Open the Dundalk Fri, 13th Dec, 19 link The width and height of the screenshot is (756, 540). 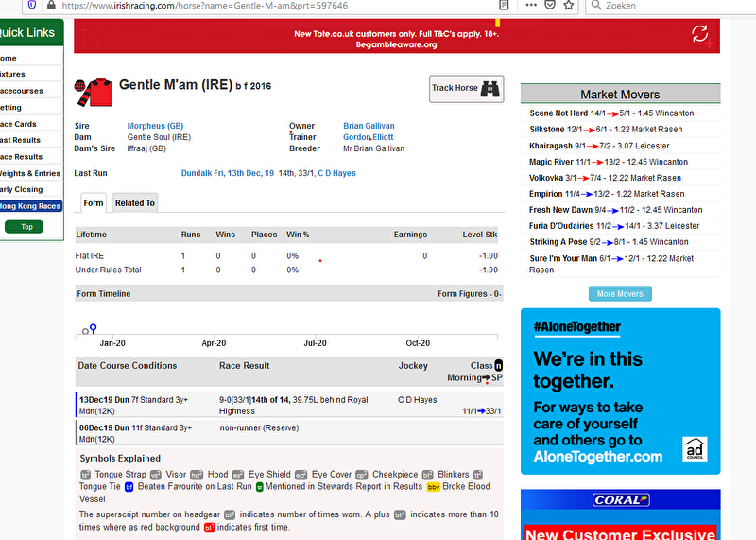227,173
